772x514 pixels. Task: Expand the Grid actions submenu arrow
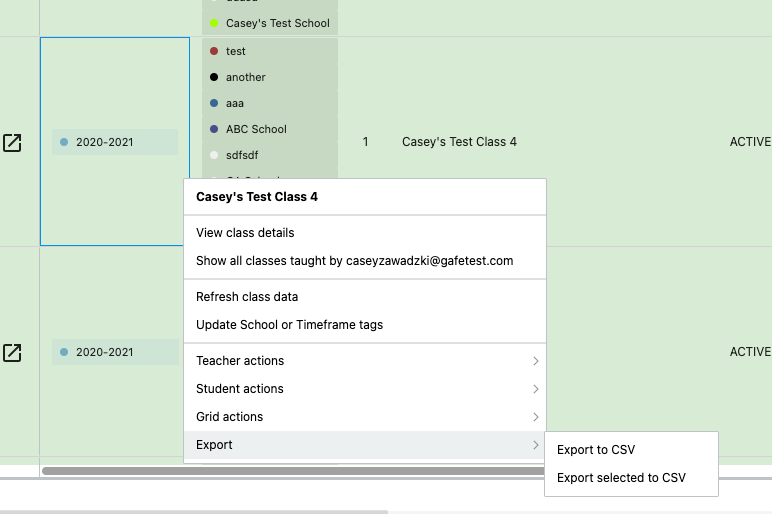535,417
